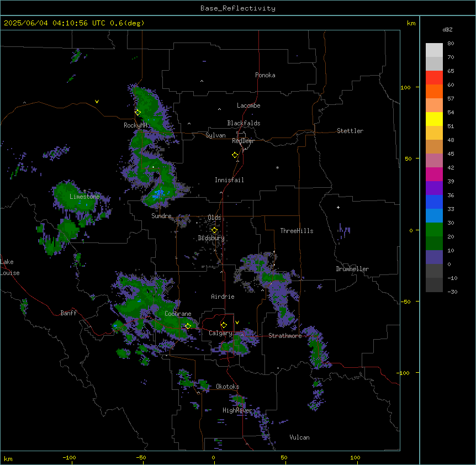Click the dBZ legend heading
This screenshot has width=476, height=465.
coord(447,29)
